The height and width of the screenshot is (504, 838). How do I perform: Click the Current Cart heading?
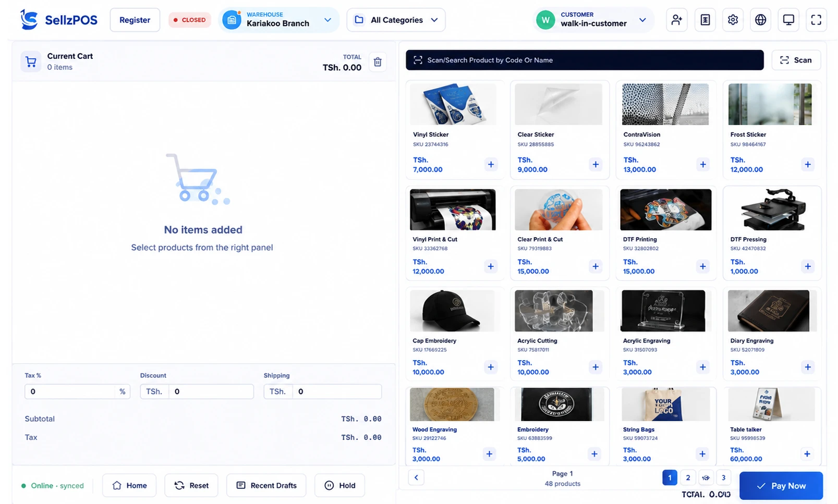[70, 56]
